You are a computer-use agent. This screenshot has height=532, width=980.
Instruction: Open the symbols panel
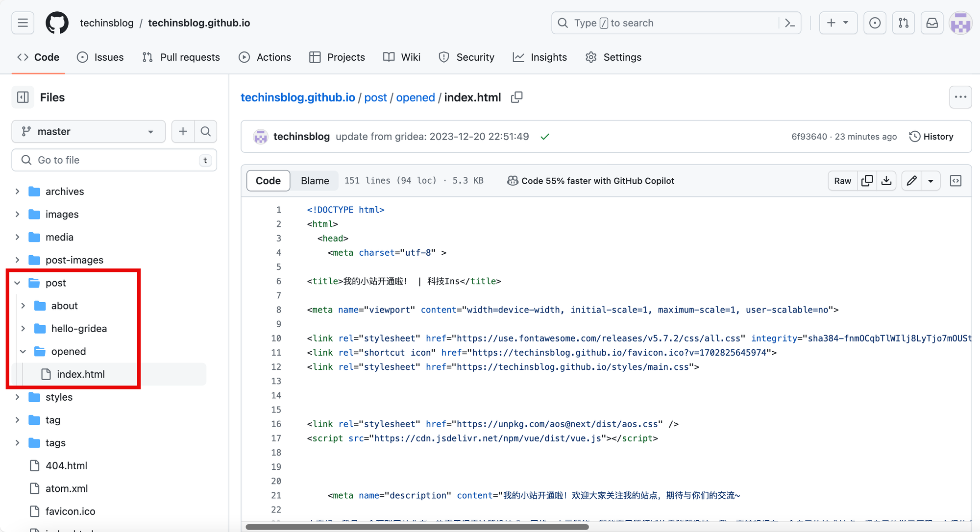(x=955, y=181)
